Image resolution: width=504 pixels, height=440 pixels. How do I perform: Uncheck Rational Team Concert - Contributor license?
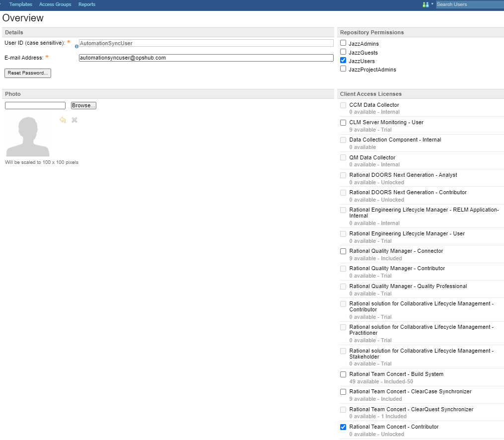click(343, 427)
